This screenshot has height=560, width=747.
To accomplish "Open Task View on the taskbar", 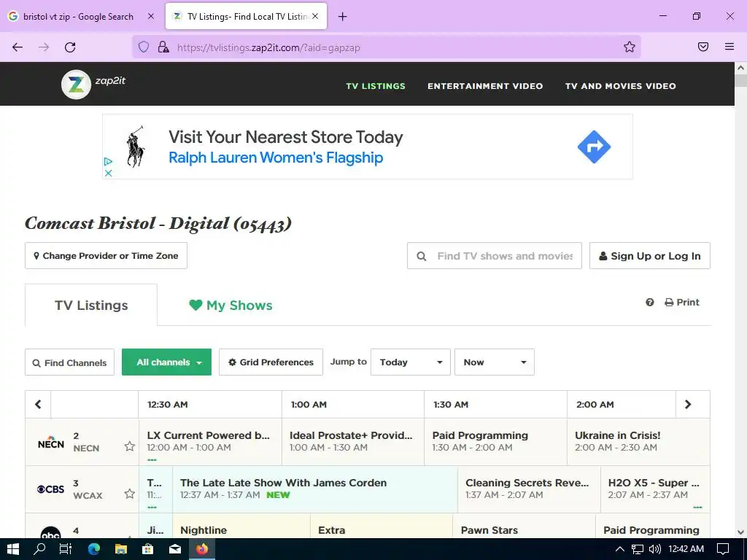I will tap(65, 549).
